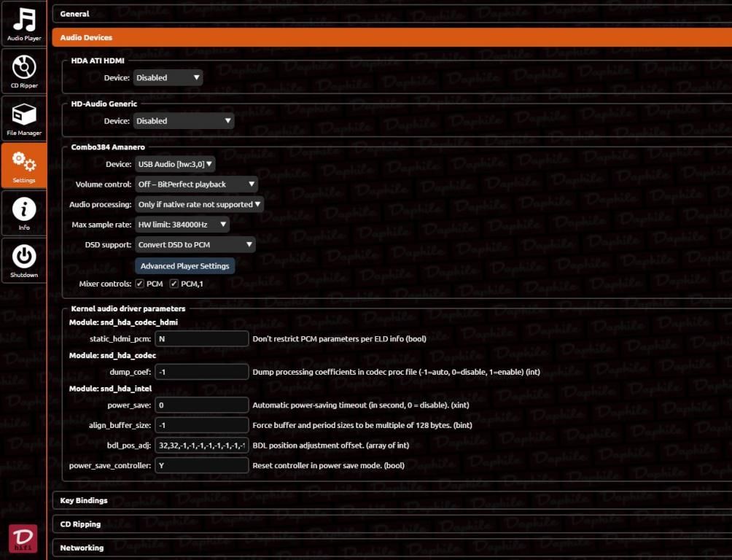The image size is (732, 560).
Task: Open the Audio processing dropdown
Action: tap(199, 204)
